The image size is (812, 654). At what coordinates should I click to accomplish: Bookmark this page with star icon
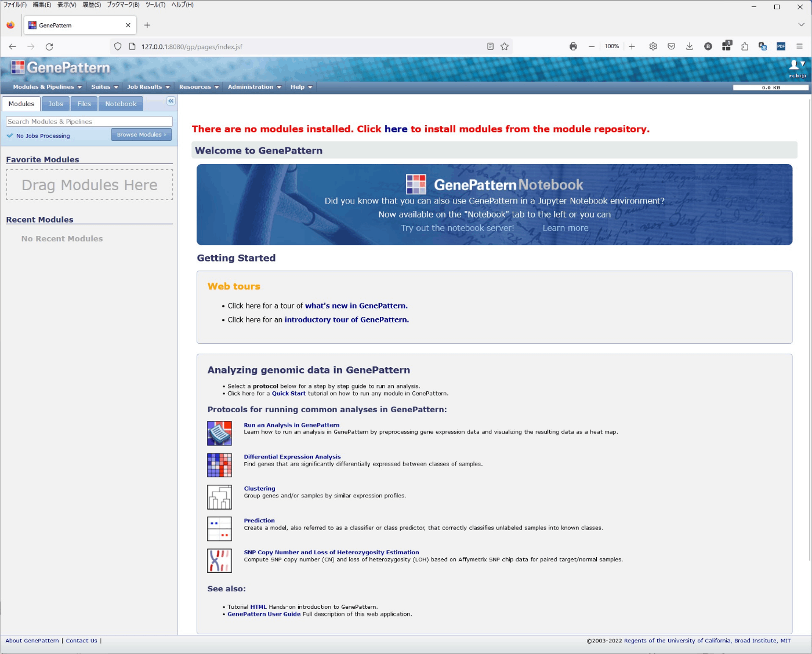505,46
